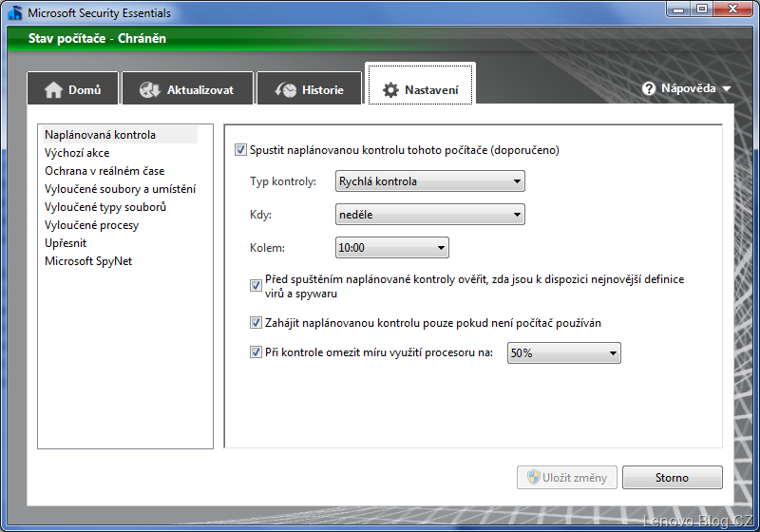Click the question mark help icon
760x532 pixels.
click(x=649, y=88)
